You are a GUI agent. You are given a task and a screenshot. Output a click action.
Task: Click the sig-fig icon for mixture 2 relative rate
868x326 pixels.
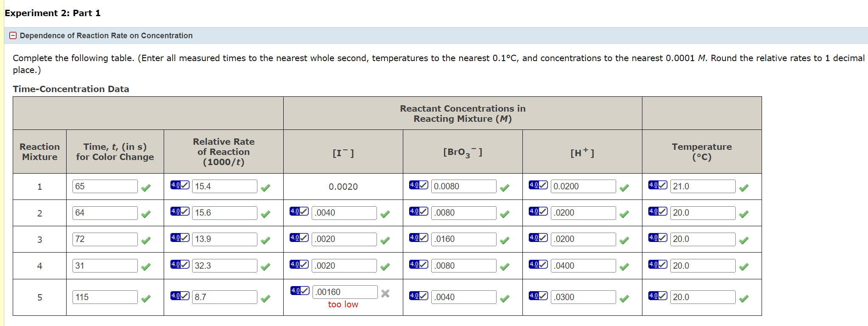coord(180,211)
